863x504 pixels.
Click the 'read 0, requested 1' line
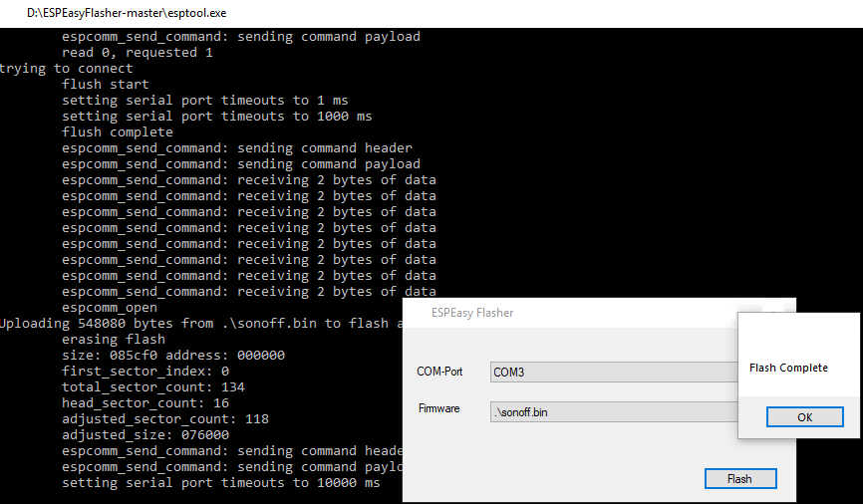[138, 52]
